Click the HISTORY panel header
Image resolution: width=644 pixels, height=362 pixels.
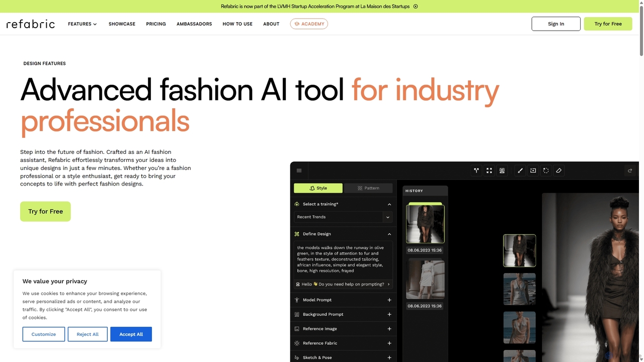[425, 191]
